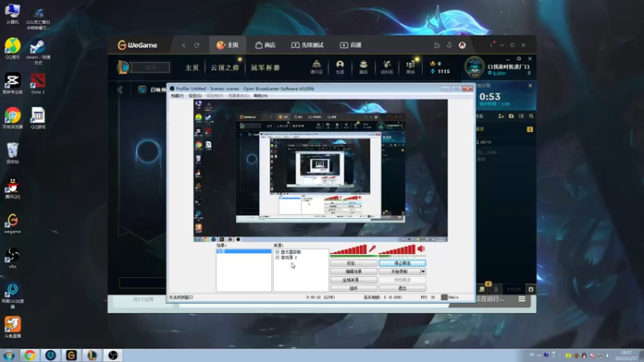Image resolution: width=644 pixels, height=362 pixels.
Task: Open the 冠军杯赛 tab
Action: tap(266, 68)
